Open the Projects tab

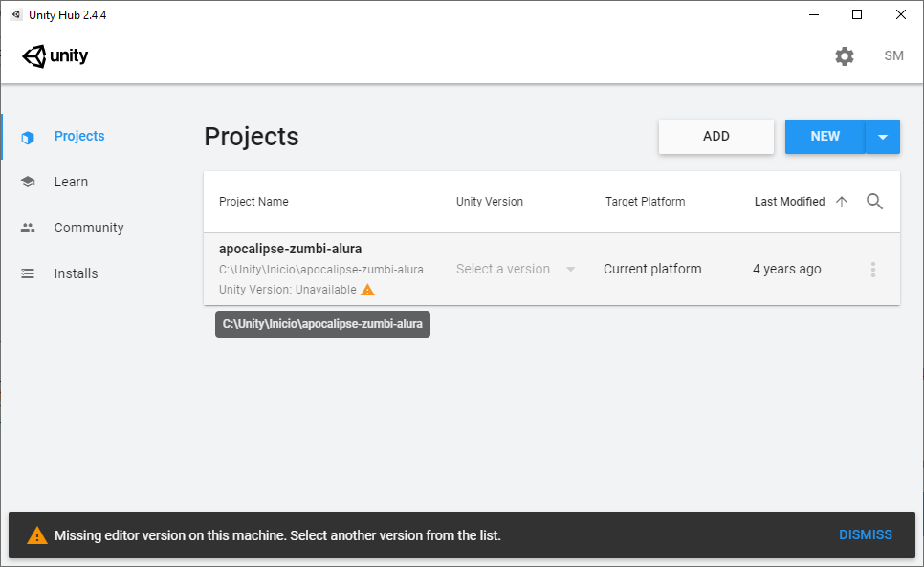point(79,136)
